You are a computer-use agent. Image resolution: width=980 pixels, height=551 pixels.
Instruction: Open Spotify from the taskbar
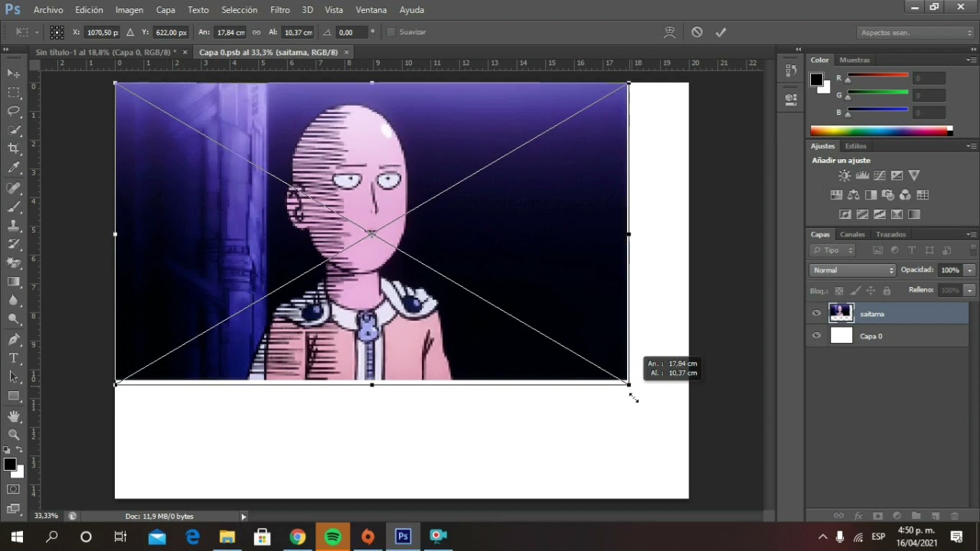[333, 537]
